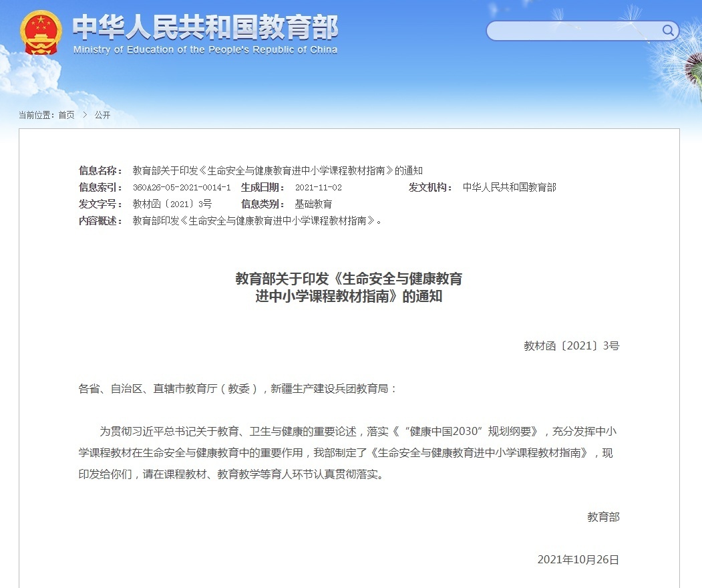Click the breadcrumb arrow between 首页 and 公开
Viewport: 702px width, 588px height.
point(85,115)
